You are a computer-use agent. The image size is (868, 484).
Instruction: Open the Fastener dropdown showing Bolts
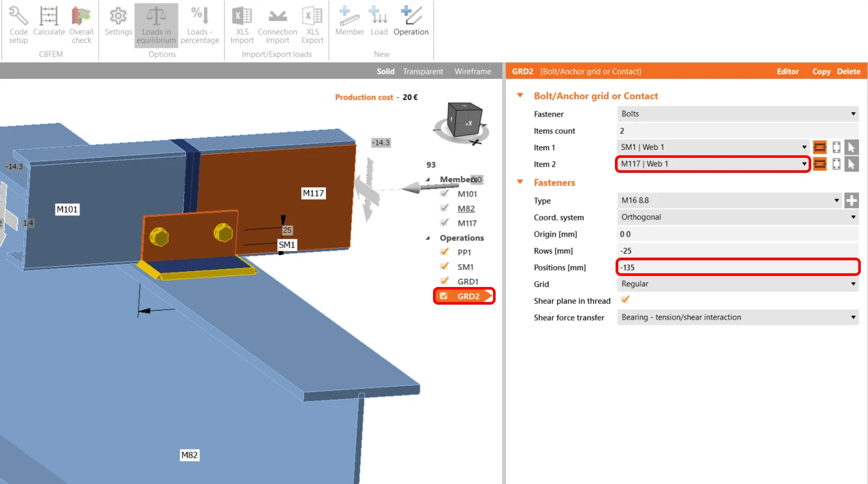pos(738,114)
